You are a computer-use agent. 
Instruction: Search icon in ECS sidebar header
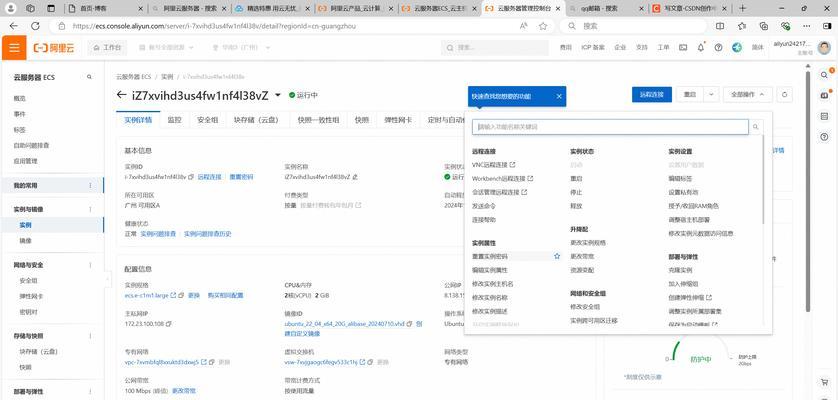click(89, 77)
